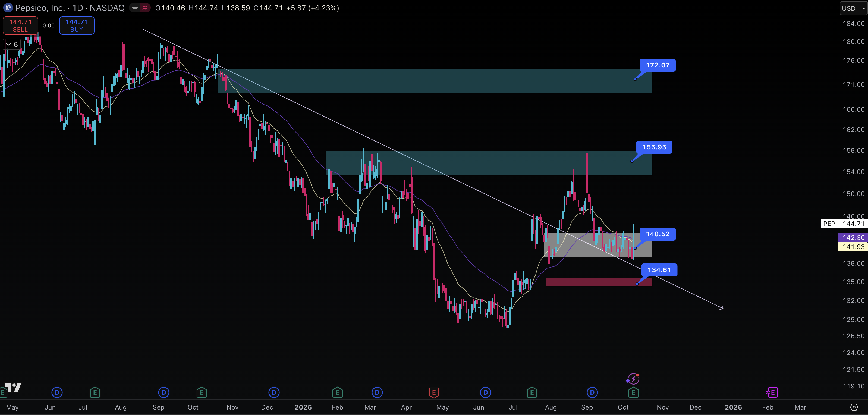The height and width of the screenshot is (415, 868).
Task: Click the red earnings E marker near May 2025
Action: tap(434, 392)
